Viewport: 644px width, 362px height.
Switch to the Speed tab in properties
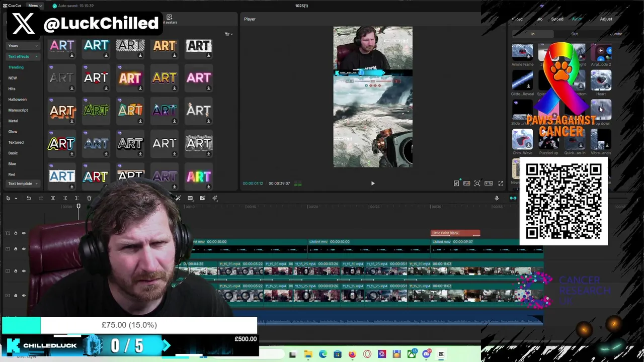click(x=557, y=19)
